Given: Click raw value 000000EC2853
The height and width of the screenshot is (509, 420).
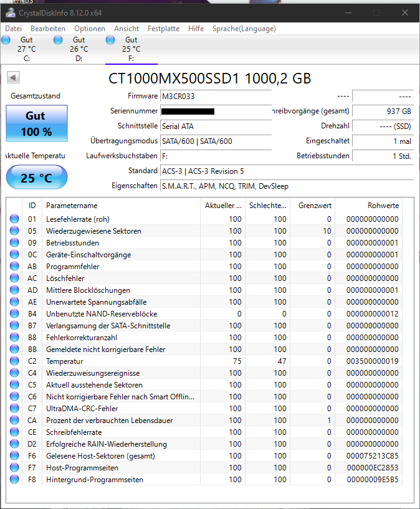Looking at the screenshot, I should tap(373, 468).
